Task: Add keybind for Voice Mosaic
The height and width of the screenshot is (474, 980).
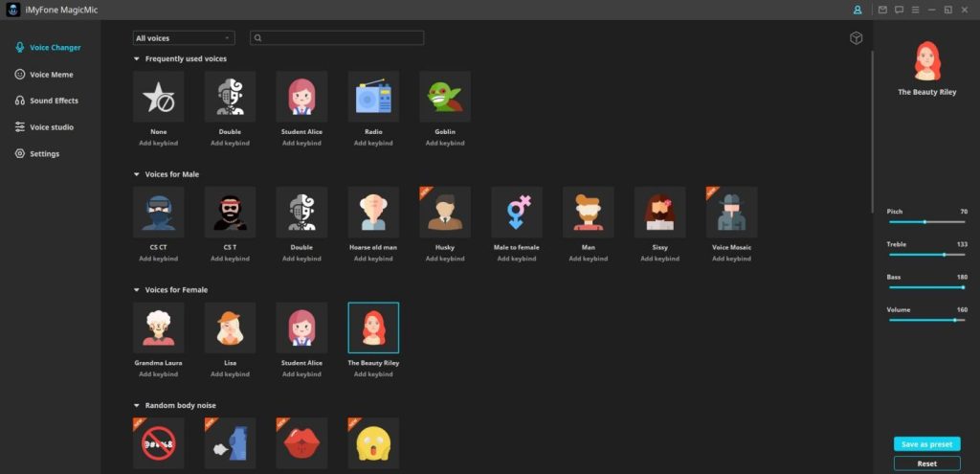Action: click(732, 259)
